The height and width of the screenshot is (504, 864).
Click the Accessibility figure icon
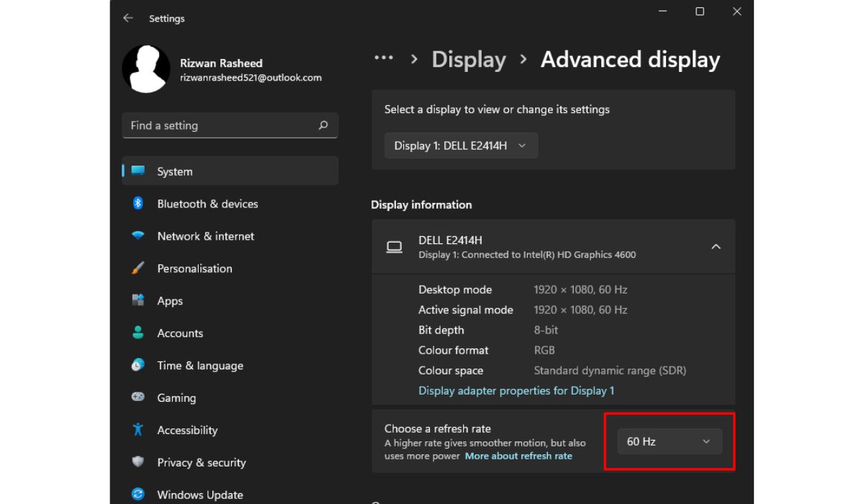(x=138, y=430)
